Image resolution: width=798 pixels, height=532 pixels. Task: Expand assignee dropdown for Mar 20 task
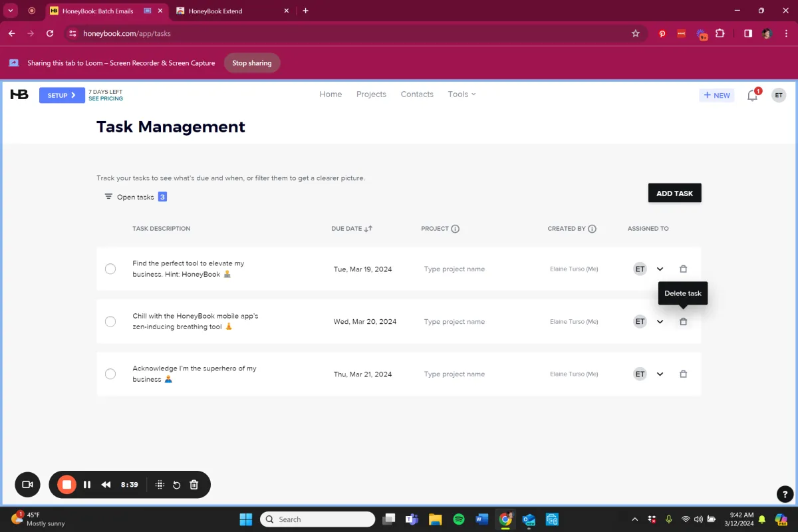660,321
